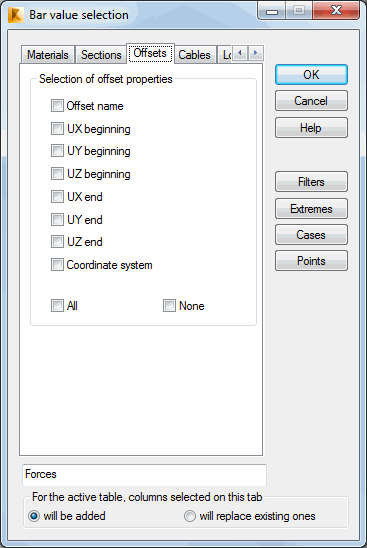
Task: Tick the UY end checkbox
Action: [57, 219]
